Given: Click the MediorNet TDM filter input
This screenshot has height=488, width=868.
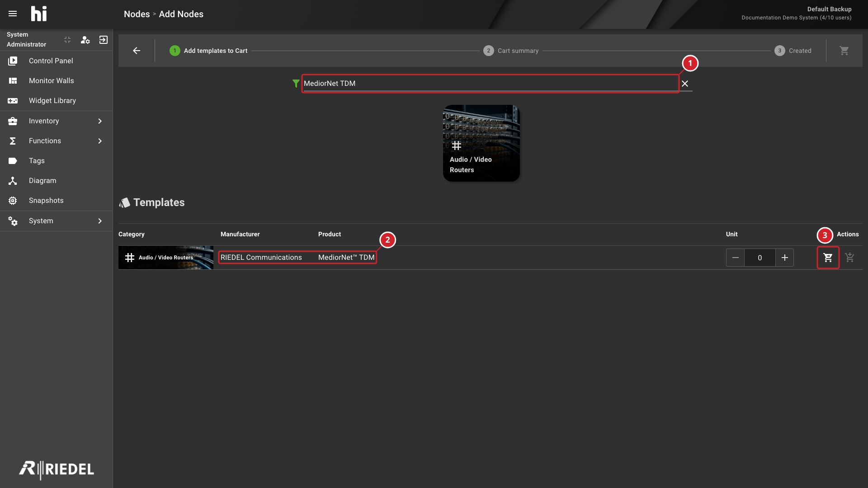Looking at the screenshot, I should [490, 84].
